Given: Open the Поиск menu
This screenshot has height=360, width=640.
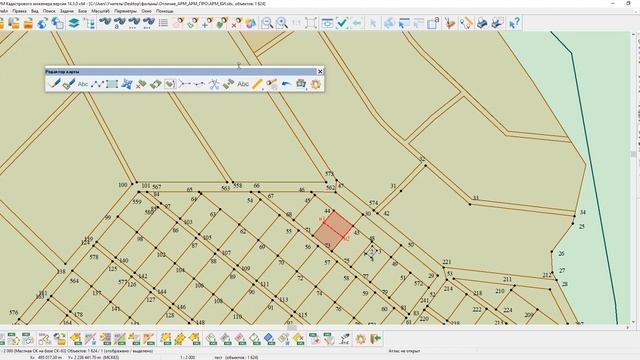Looking at the screenshot, I should click(49, 11).
